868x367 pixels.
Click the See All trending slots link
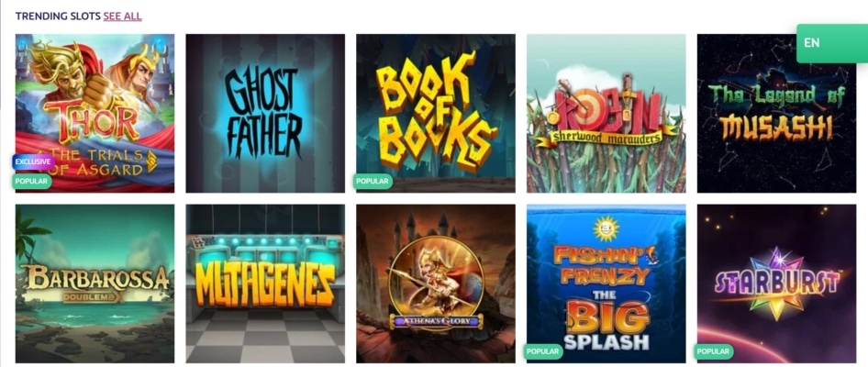pos(122,16)
